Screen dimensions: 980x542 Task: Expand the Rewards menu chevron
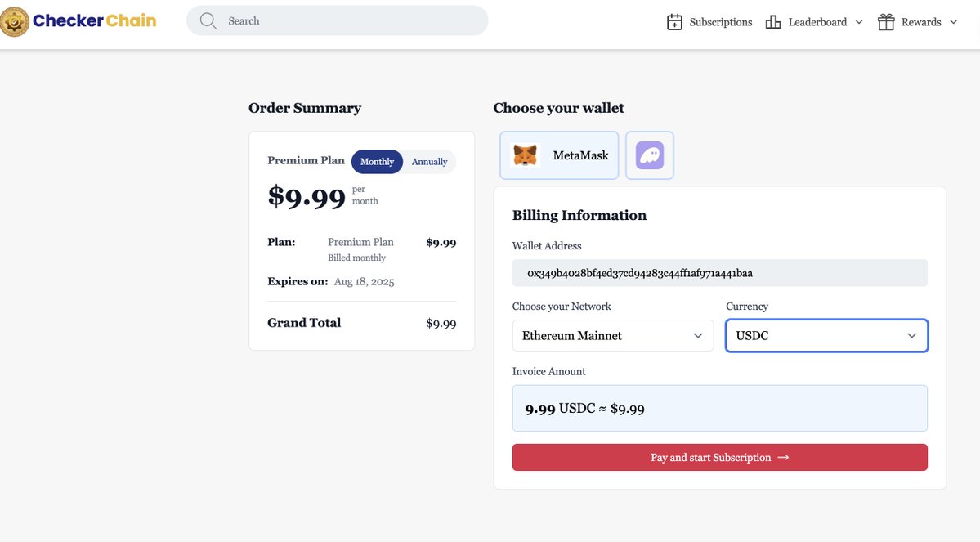pyautogui.click(x=953, y=22)
